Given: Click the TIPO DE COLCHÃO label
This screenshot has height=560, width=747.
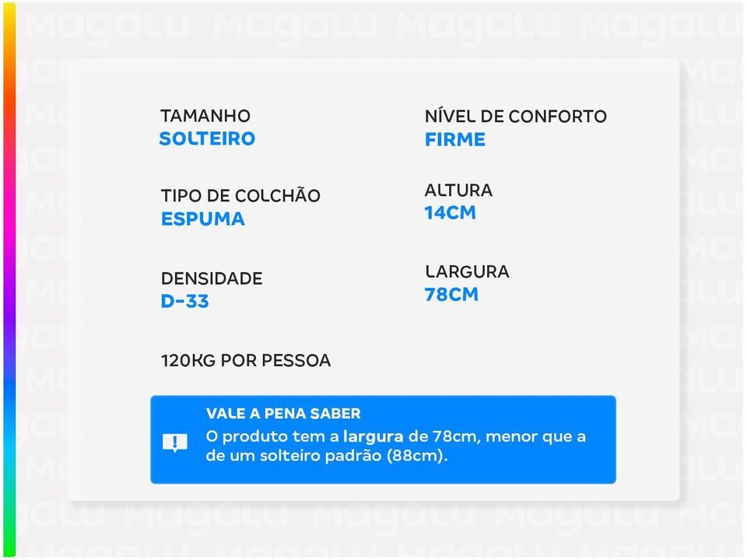Looking at the screenshot, I should point(240,196).
